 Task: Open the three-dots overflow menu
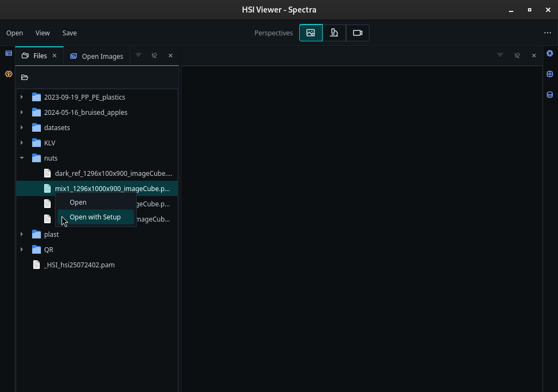[x=547, y=33]
